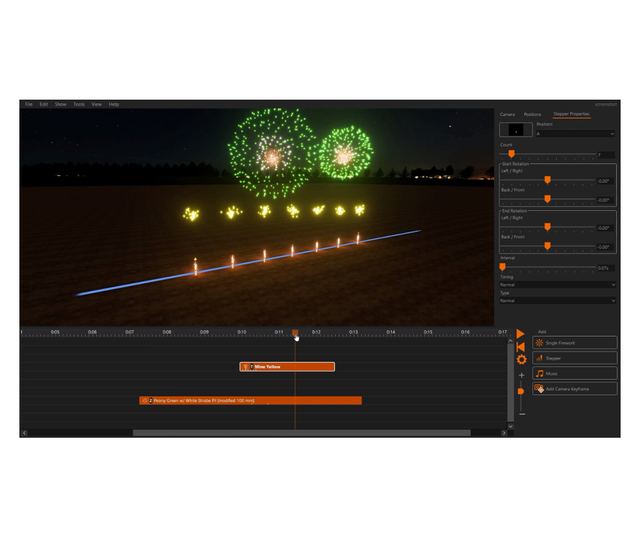Viewport: 640px width, 538px height.
Task: Click the Interval slider handle
Action: click(502, 267)
